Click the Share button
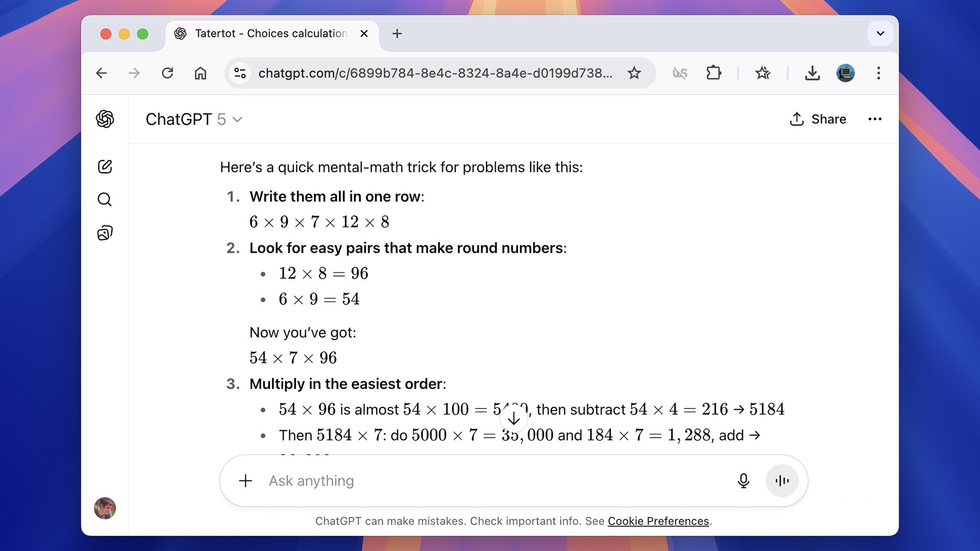 [x=818, y=119]
